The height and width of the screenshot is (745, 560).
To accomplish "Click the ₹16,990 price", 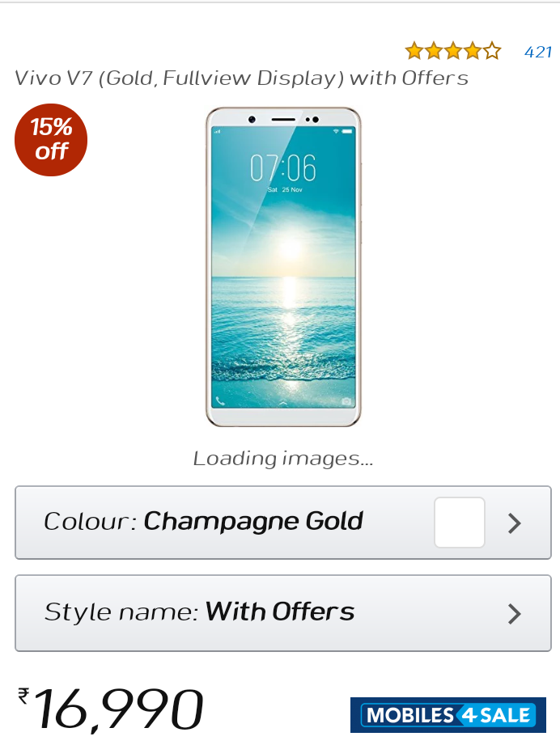I will pos(111,709).
